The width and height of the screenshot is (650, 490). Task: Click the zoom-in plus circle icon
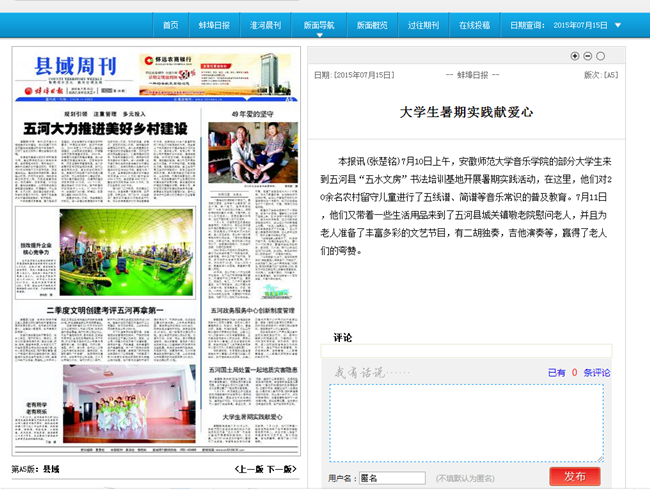575,56
